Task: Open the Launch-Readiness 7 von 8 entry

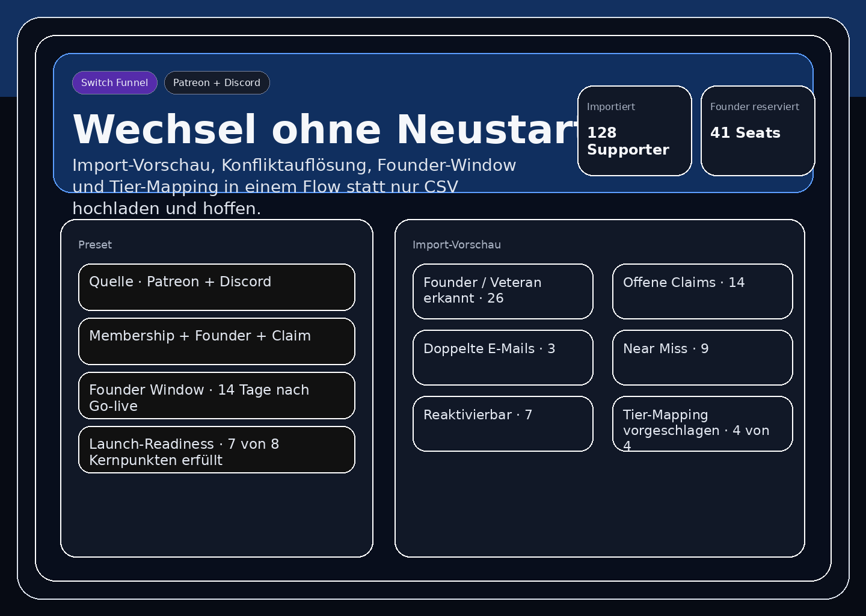Action: tap(216, 450)
